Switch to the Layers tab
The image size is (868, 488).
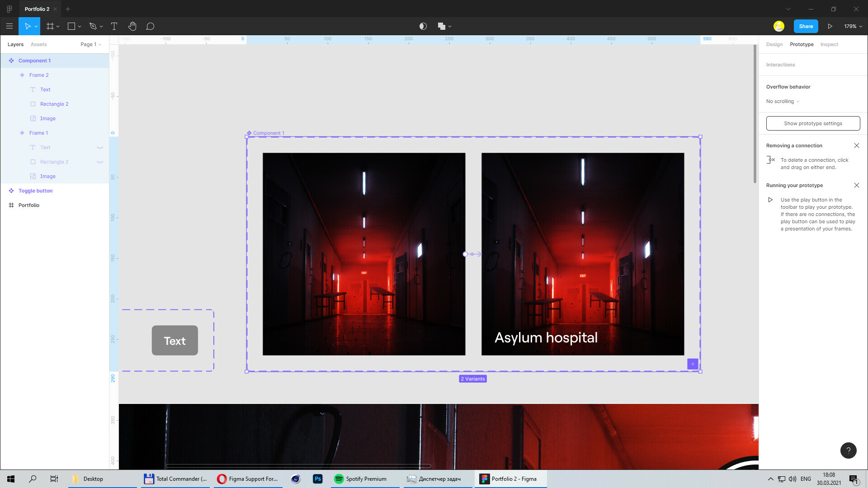tap(15, 44)
